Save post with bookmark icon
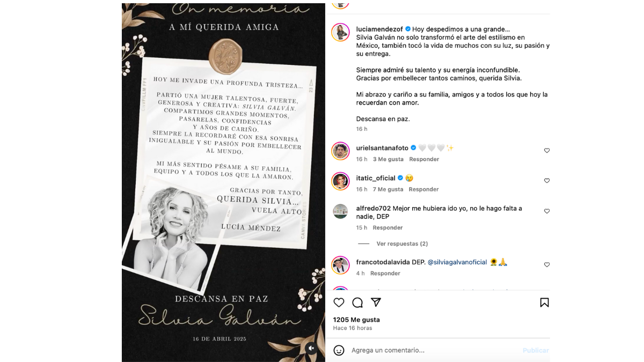The height and width of the screenshot is (362, 644). (544, 302)
